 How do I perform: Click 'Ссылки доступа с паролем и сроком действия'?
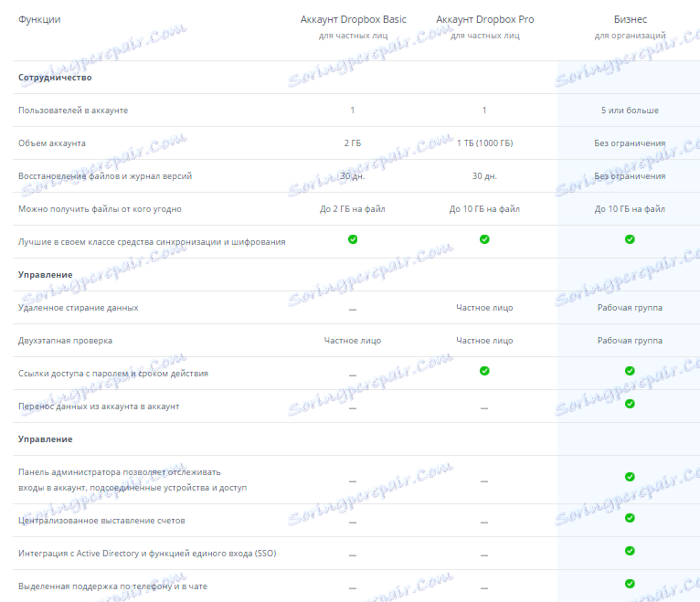113,374
